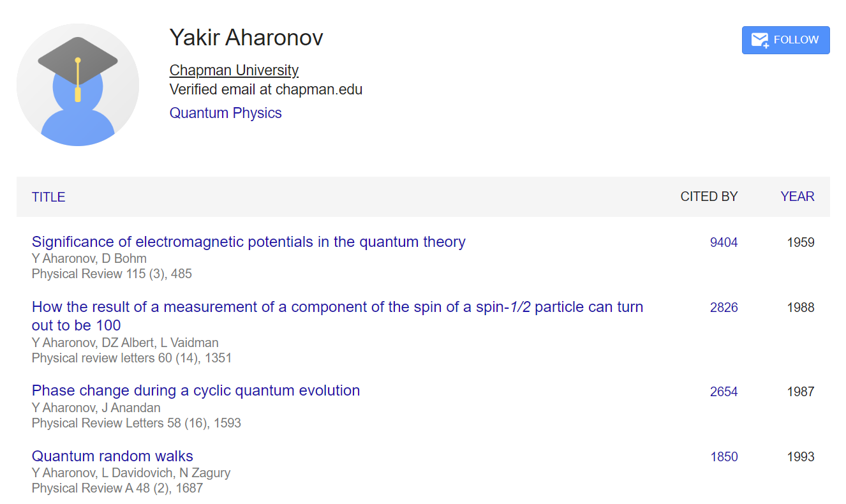Click the Cited By column header
This screenshot has width=846, height=504.
(x=709, y=196)
